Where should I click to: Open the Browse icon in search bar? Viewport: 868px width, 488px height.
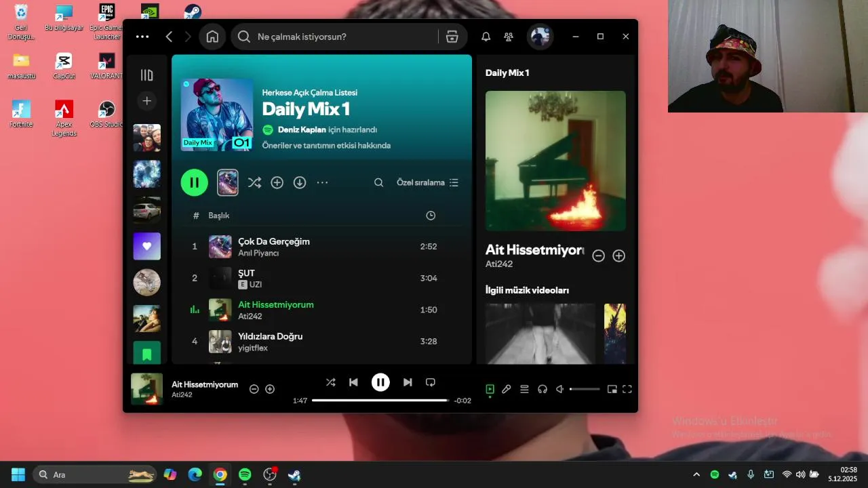tap(452, 37)
